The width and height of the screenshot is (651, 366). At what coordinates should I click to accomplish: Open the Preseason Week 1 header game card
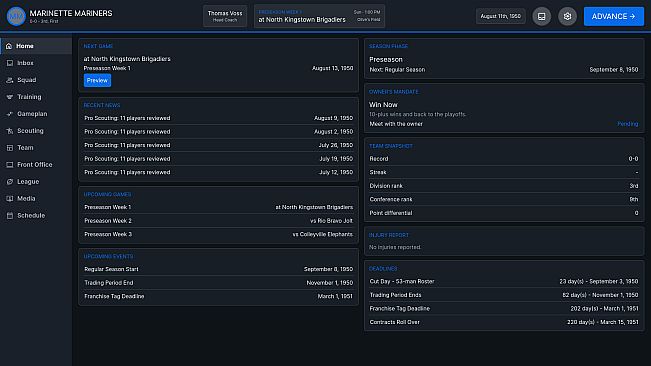(x=319, y=16)
